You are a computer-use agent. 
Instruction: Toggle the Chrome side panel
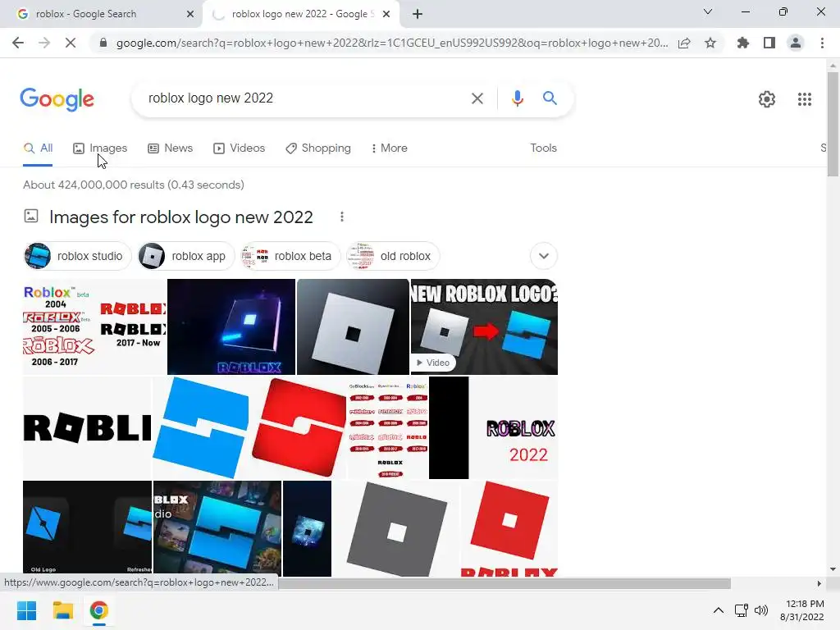click(x=769, y=43)
